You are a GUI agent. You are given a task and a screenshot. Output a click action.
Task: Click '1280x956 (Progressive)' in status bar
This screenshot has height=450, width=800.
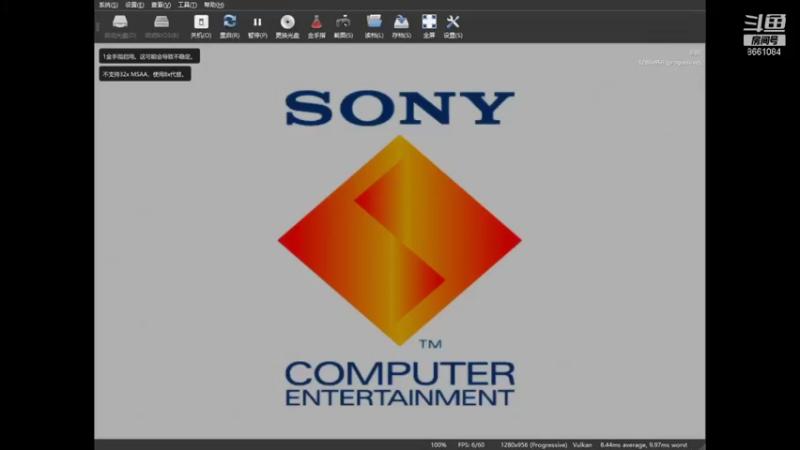click(x=534, y=445)
